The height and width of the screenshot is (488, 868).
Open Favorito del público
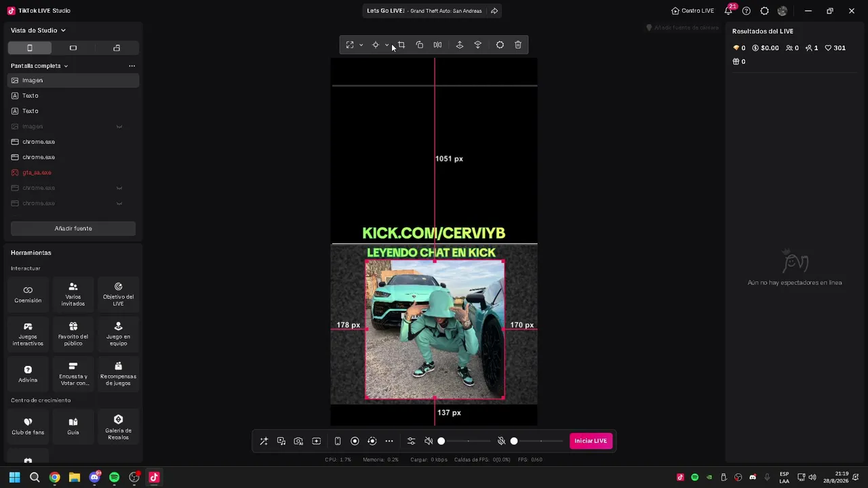(73, 334)
